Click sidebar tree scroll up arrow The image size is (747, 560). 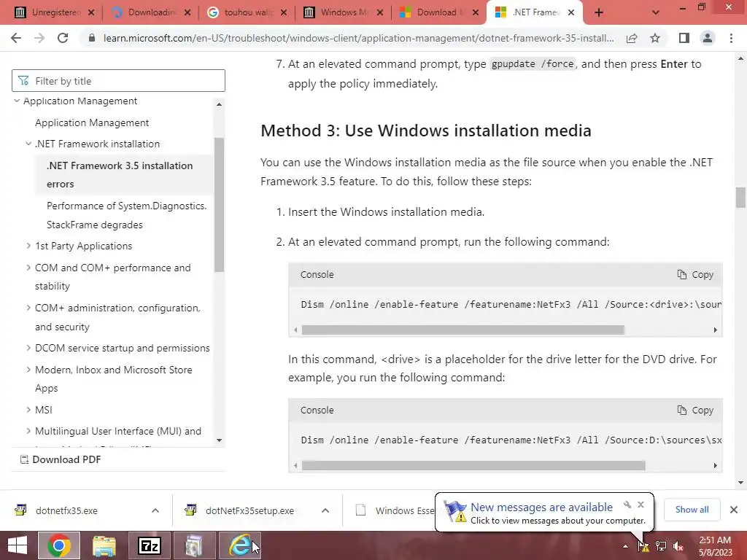click(219, 104)
